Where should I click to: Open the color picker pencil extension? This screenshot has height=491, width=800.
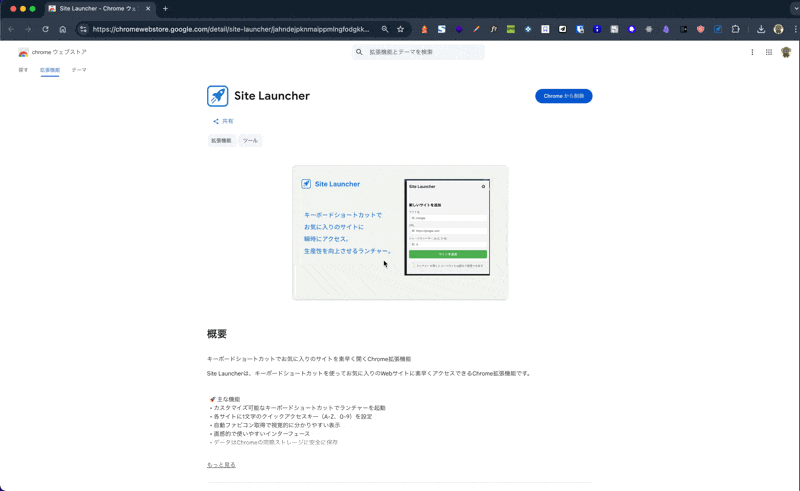click(x=476, y=29)
